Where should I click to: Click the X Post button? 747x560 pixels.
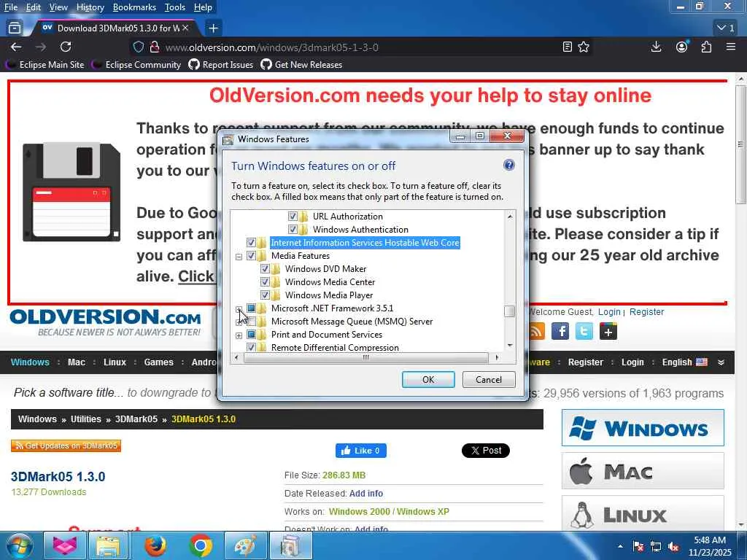(x=485, y=451)
